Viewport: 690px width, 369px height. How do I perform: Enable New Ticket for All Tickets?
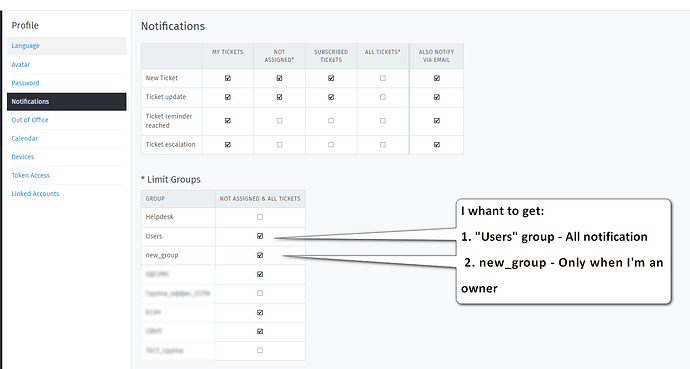(383, 78)
